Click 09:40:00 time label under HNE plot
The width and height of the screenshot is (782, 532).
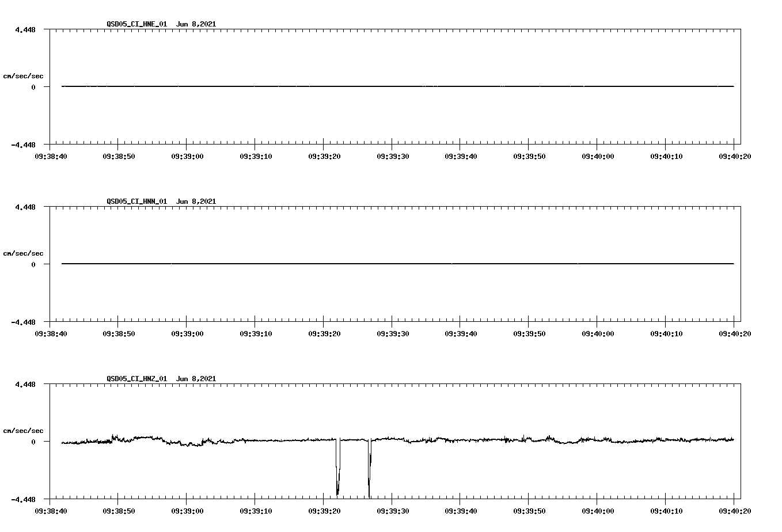pyautogui.click(x=598, y=156)
